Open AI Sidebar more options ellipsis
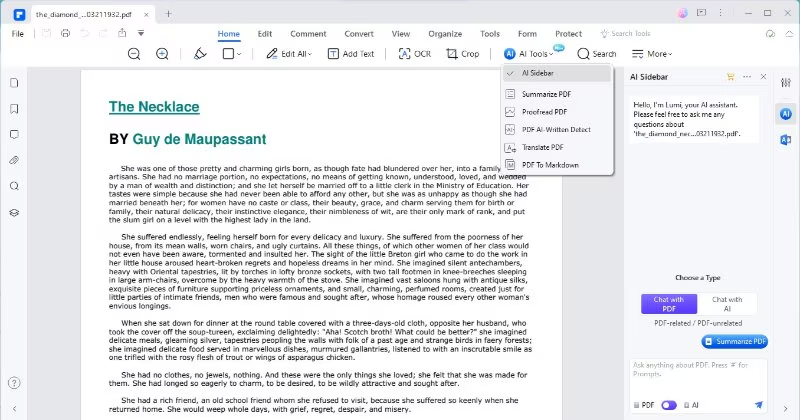This screenshot has width=800, height=420. (x=747, y=77)
